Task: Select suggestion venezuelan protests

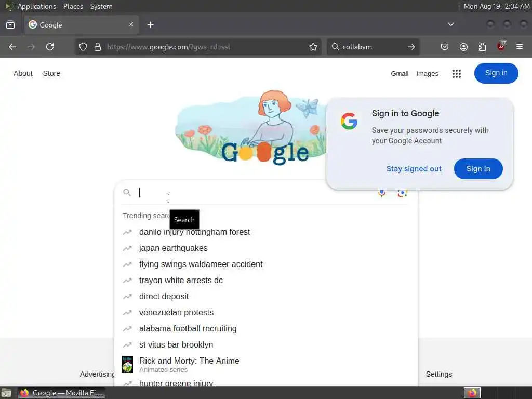Action: (266, 312)
